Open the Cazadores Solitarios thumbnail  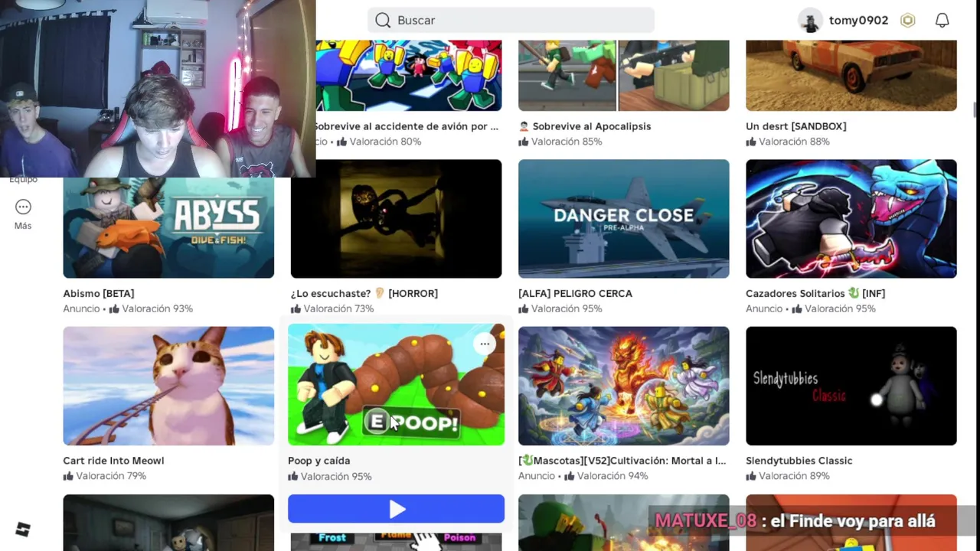coord(851,219)
